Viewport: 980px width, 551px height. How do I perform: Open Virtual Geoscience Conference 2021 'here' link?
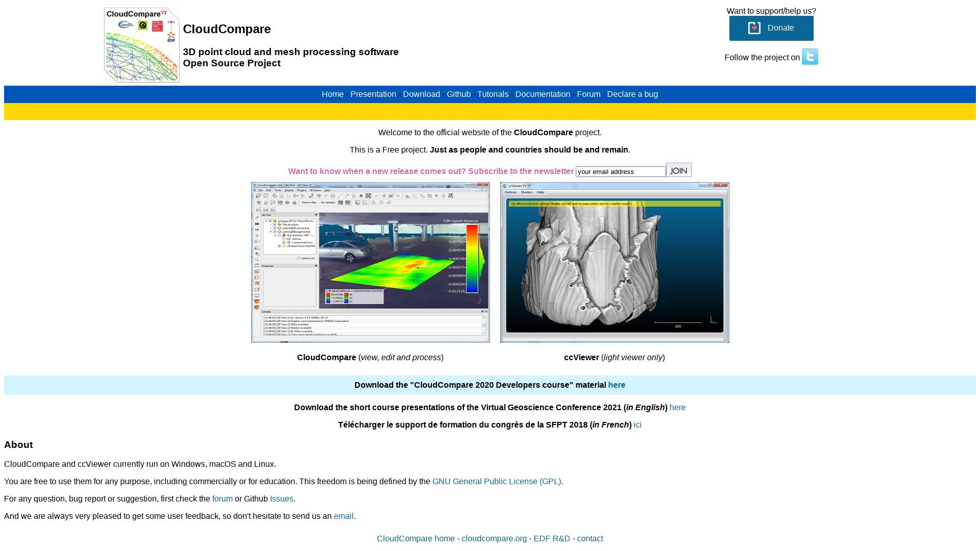(x=677, y=408)
